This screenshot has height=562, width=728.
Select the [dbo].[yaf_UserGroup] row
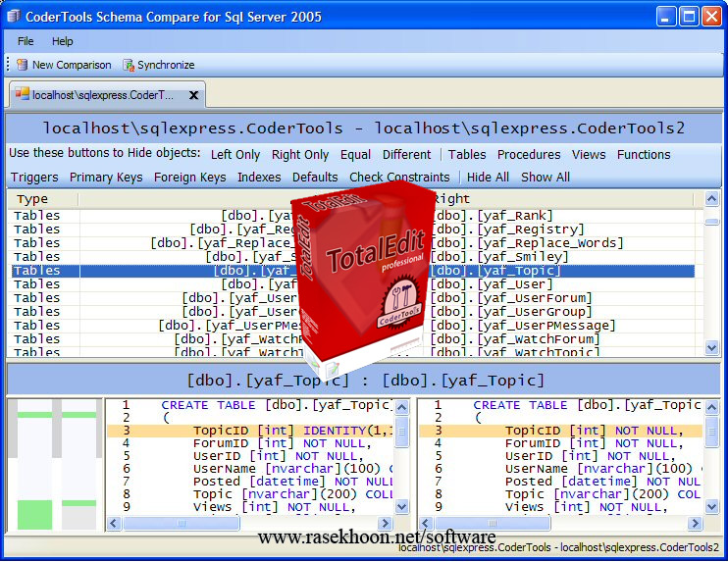tap(353, 312)
